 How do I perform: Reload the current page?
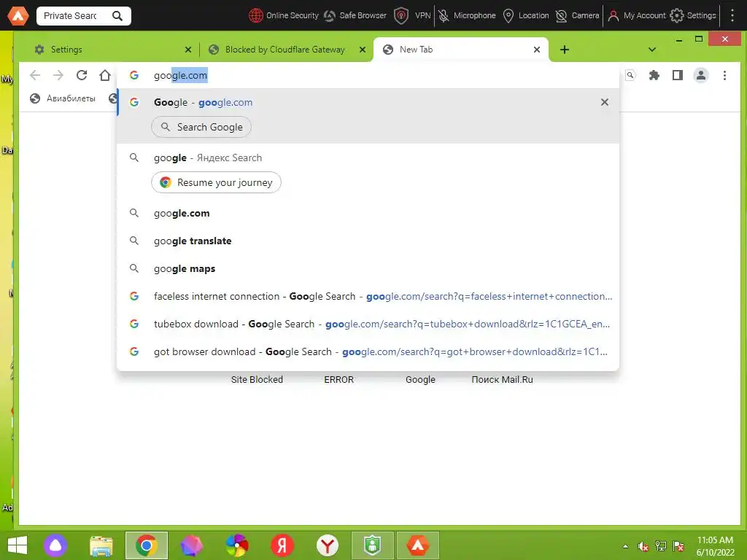click(82, 75)
